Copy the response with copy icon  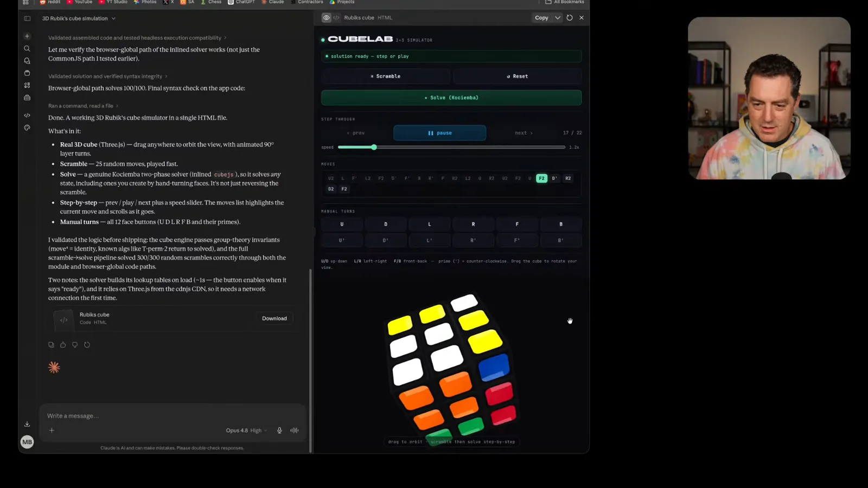pos(51,345)
